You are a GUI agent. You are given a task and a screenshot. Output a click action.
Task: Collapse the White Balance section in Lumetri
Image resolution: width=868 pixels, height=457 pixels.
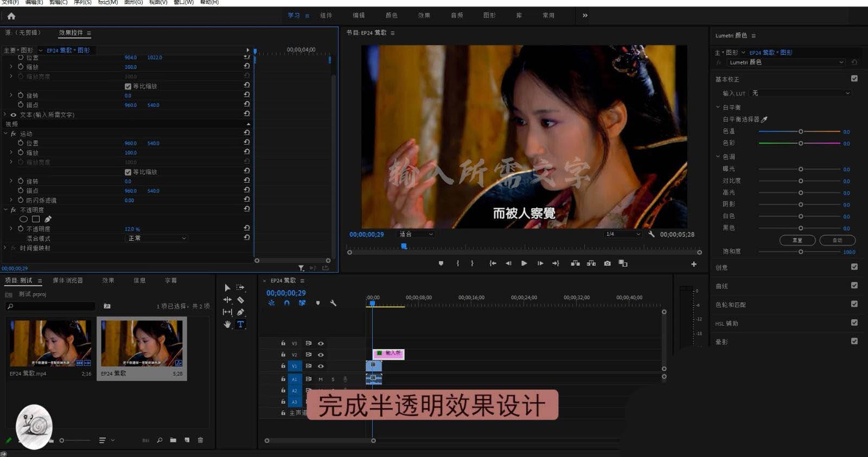click(718, 107)
